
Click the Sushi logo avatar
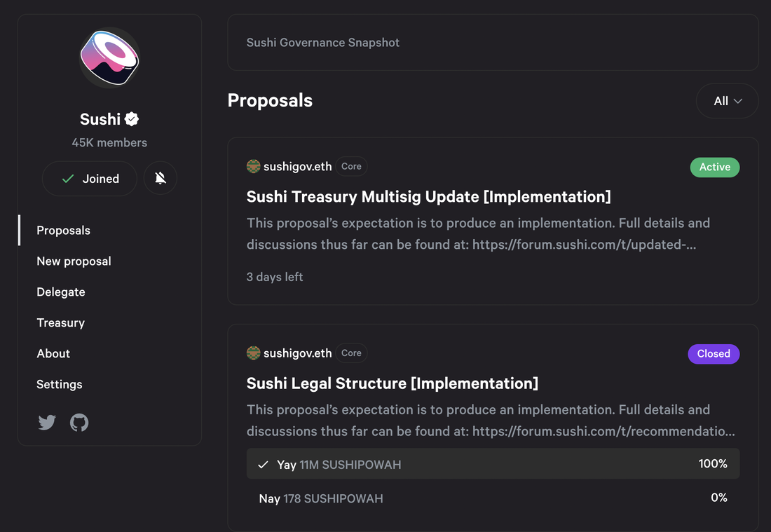coord(109,57)
